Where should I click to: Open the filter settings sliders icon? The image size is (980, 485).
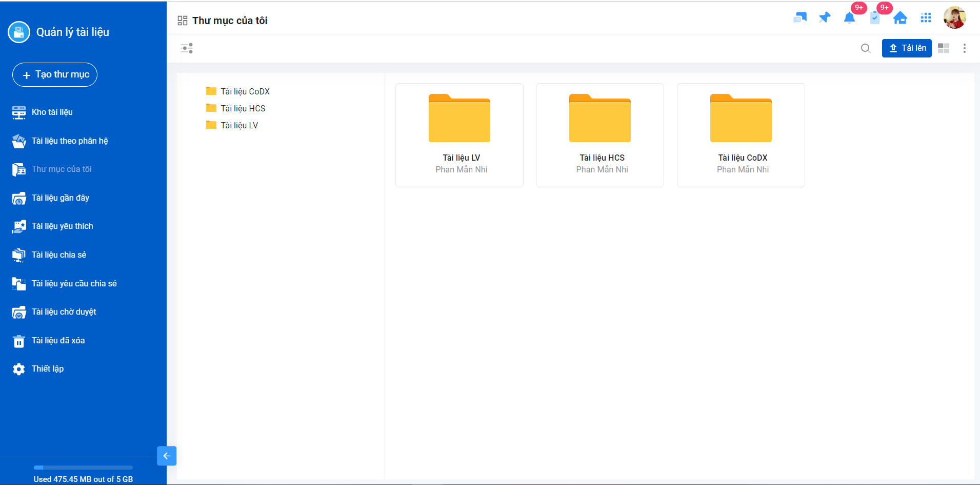click(187, 48)
